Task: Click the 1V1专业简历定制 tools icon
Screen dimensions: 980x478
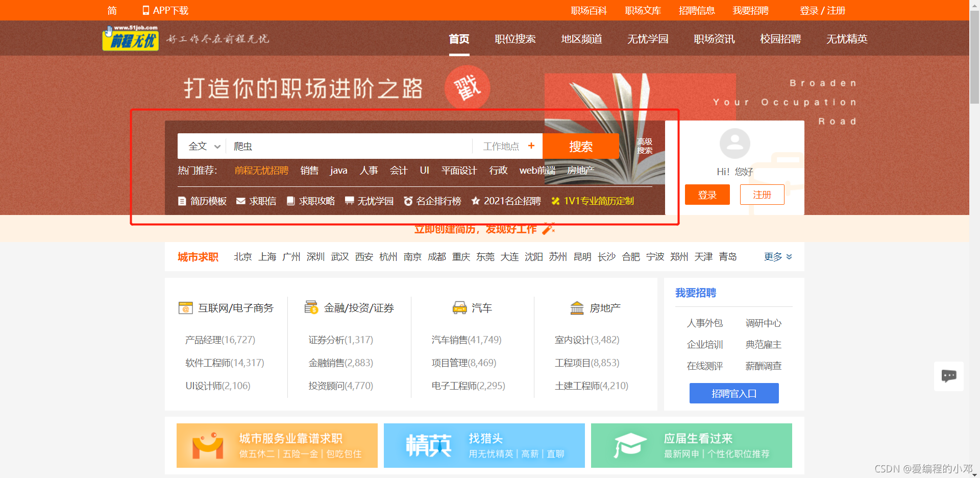Action: point(555,201)
